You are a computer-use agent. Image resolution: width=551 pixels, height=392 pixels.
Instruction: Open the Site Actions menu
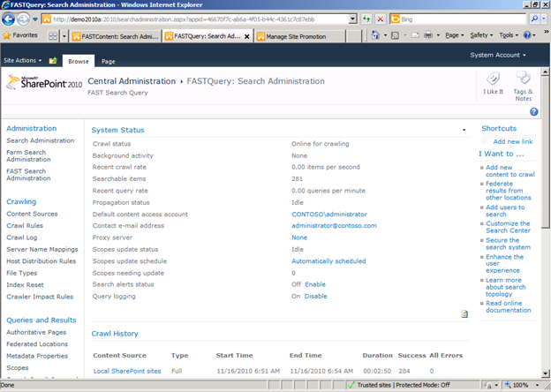[x=22, y=60]
